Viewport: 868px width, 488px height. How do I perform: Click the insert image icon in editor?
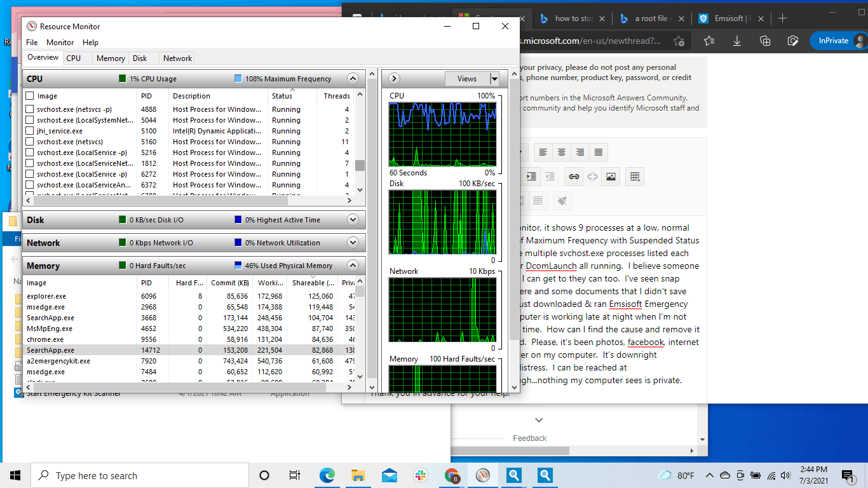pos(611,177)
